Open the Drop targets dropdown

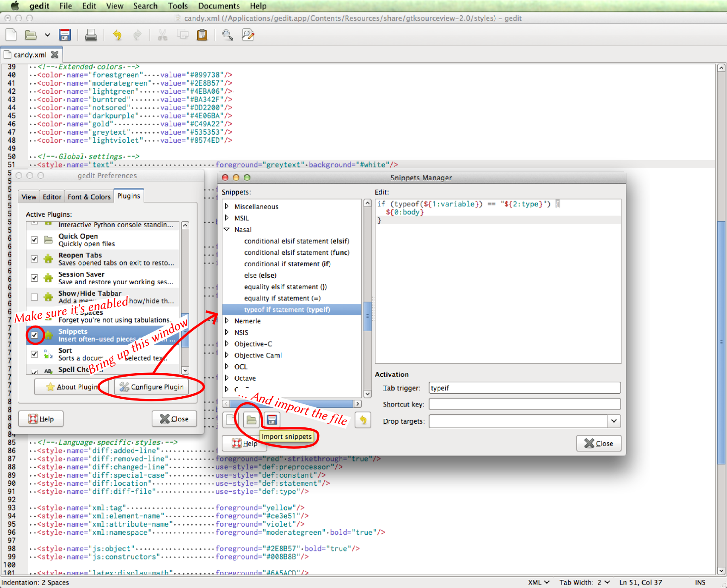pos(614,421)
